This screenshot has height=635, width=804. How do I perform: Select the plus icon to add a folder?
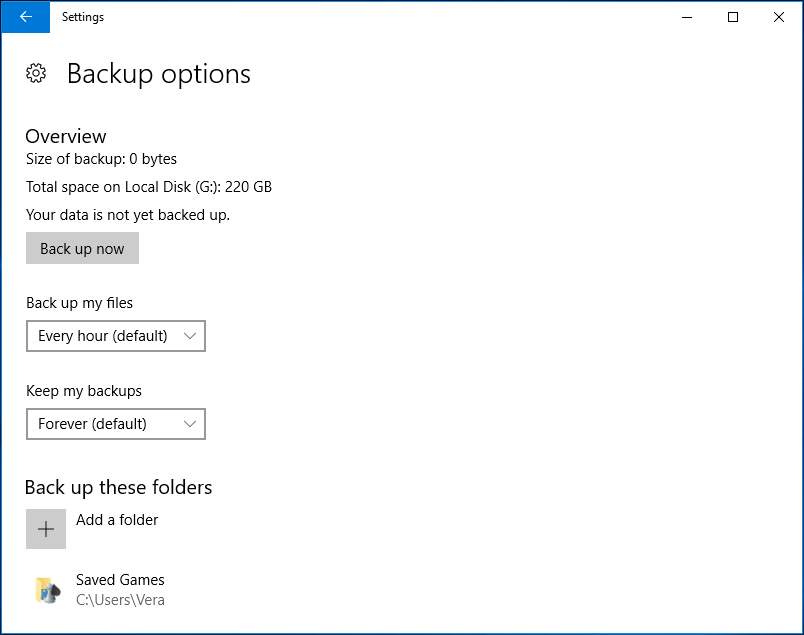coord(45,528)
